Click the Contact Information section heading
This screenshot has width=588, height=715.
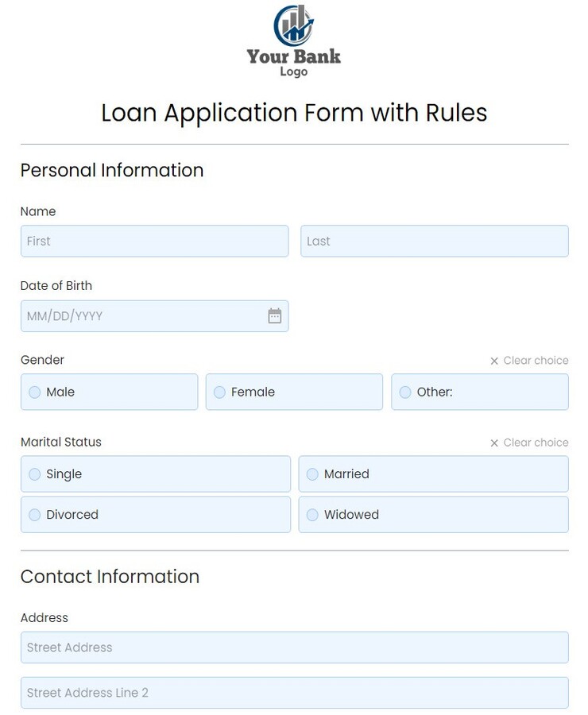(110, 577)
